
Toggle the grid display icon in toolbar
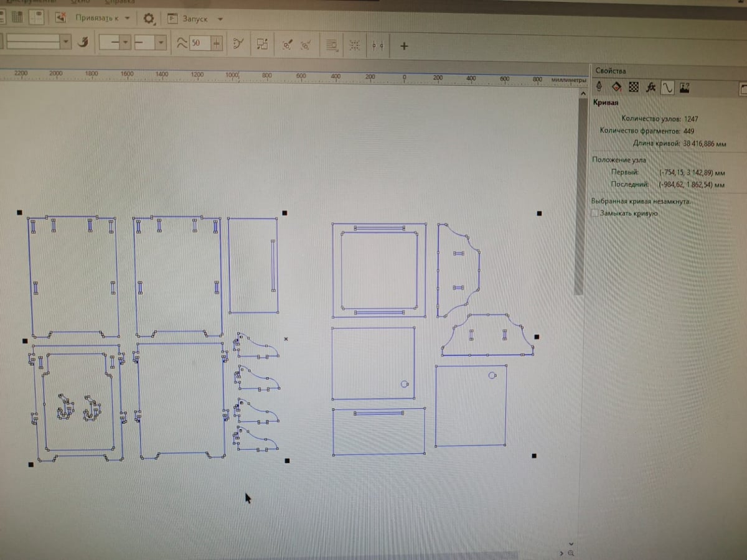(17, 17)
